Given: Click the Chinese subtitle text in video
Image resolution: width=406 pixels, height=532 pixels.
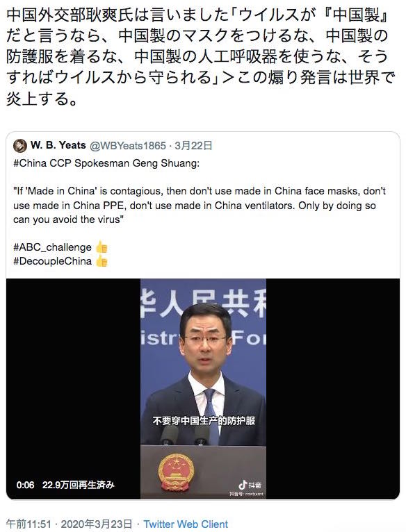Looking at the screenshot, I should pos(204,421).
